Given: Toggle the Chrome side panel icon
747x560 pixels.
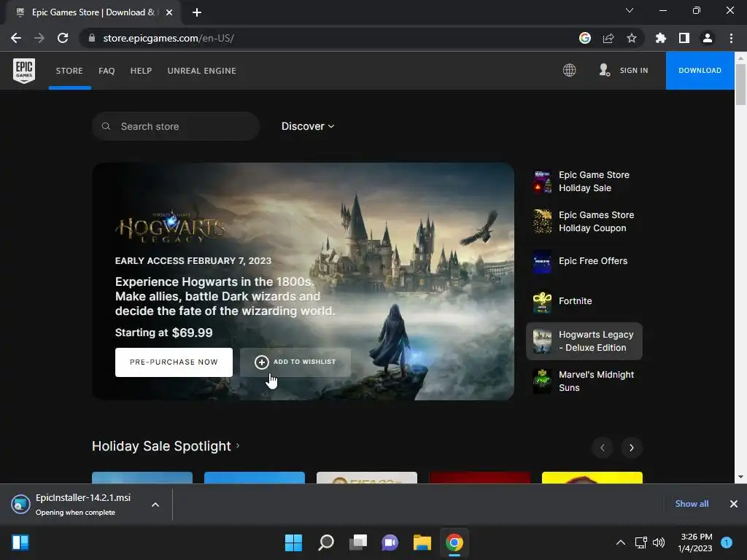Looking at the screenshot, I should tap(684, 38).
